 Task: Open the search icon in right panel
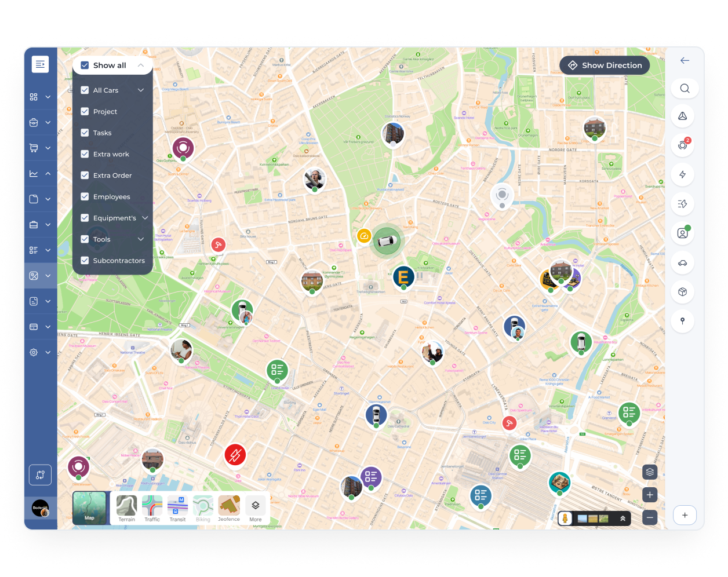point(685,88)
